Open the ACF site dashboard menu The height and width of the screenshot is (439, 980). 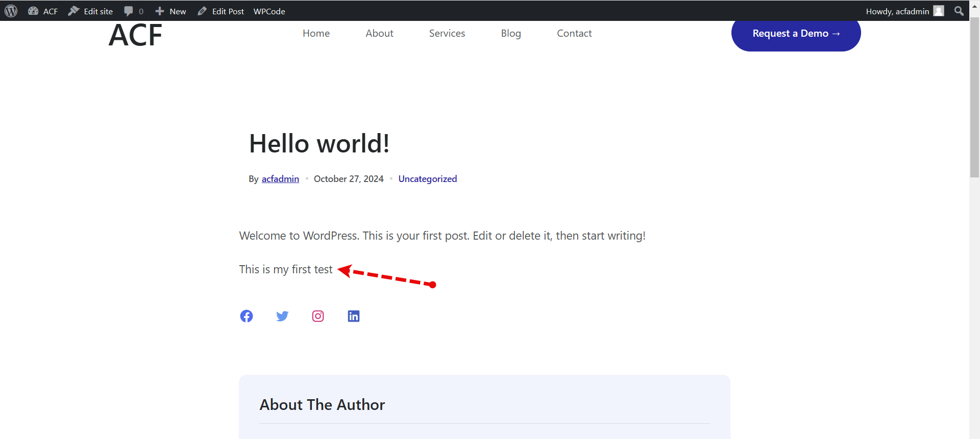[43, 11]
